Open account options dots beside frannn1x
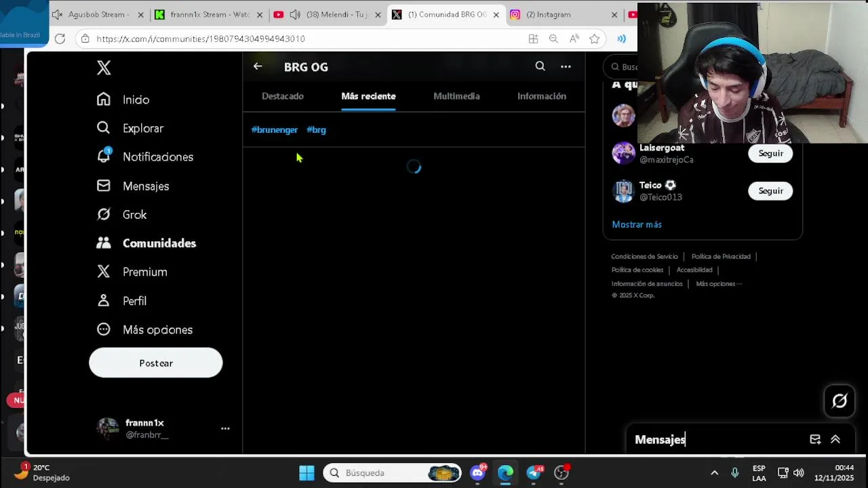 tap(225, 428)
